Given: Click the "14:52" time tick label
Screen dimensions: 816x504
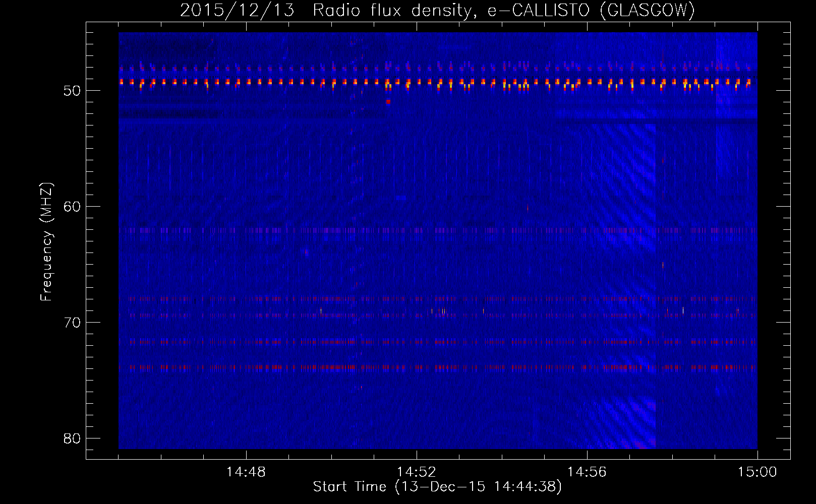Looking at the screenshot, I should tap(417, 472).
